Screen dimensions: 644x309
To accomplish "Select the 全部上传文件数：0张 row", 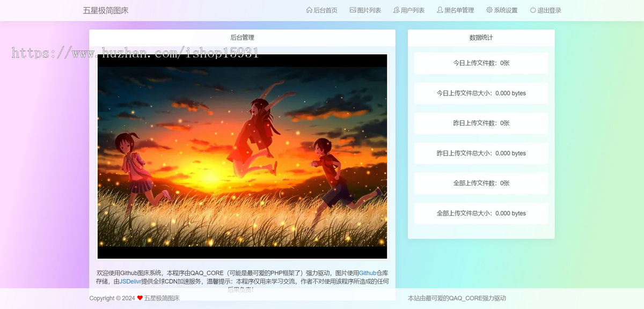I will (481, 183).
